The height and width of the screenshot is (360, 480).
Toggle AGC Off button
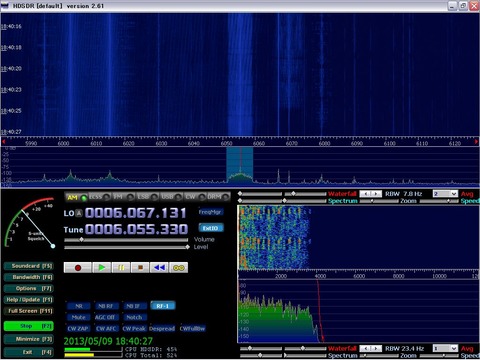105,317
